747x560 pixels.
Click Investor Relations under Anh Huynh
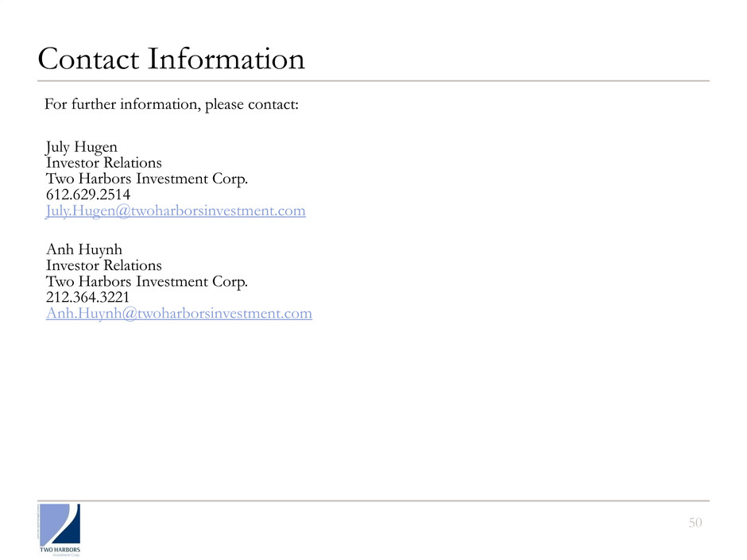pos(104,265)
